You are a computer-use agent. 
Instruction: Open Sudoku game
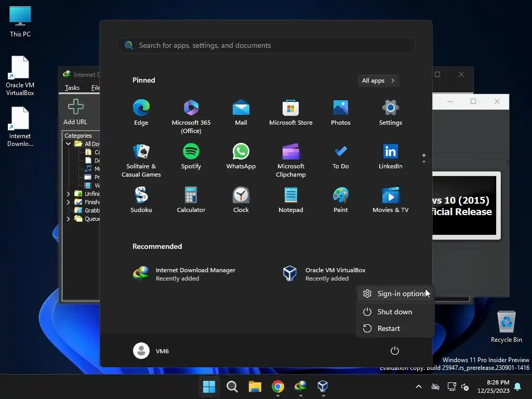(x=141, y=200)
